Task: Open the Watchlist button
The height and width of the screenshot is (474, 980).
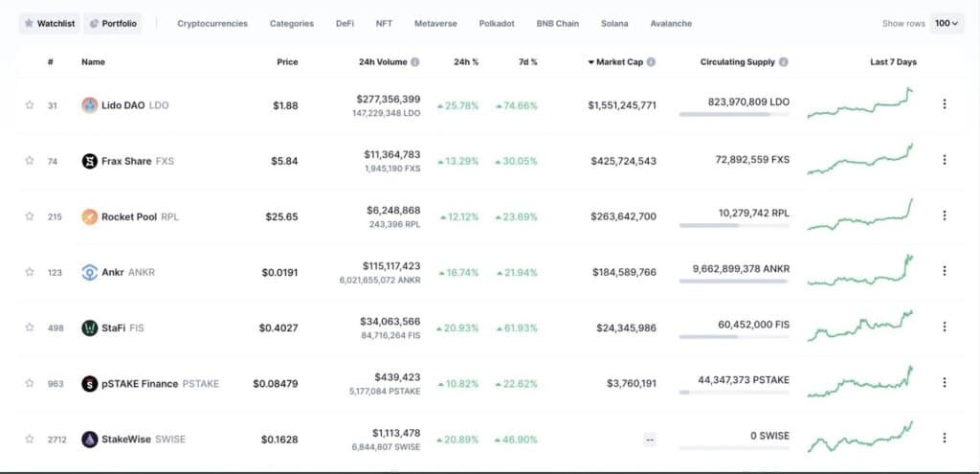Action: point(50,24)
